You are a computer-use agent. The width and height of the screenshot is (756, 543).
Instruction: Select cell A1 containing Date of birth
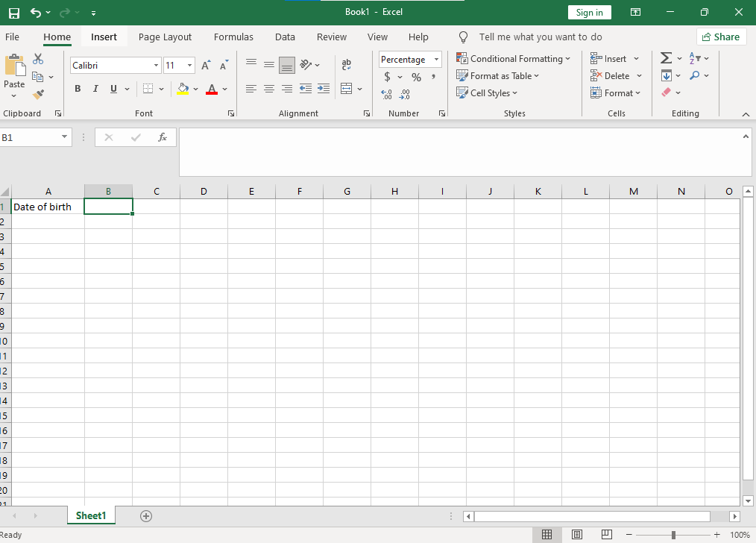[x=48, y=207]
